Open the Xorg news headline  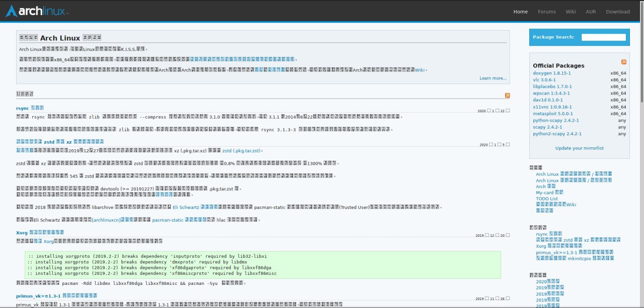pyautogui.click(x=40, y=233)
